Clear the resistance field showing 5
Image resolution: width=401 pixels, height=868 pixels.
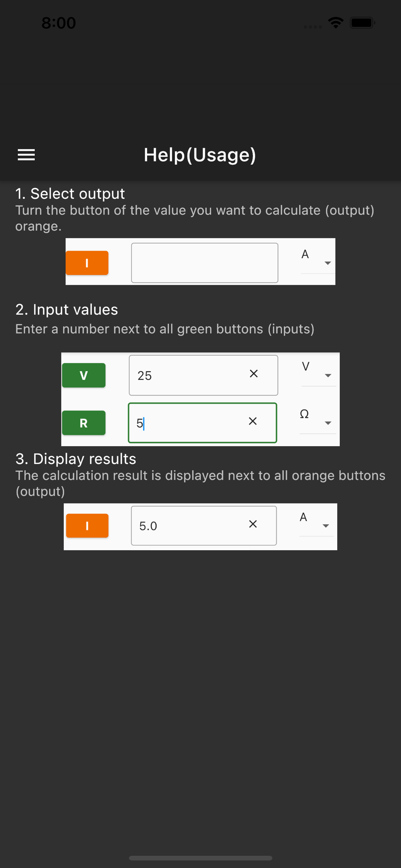(x=253, y=421)
